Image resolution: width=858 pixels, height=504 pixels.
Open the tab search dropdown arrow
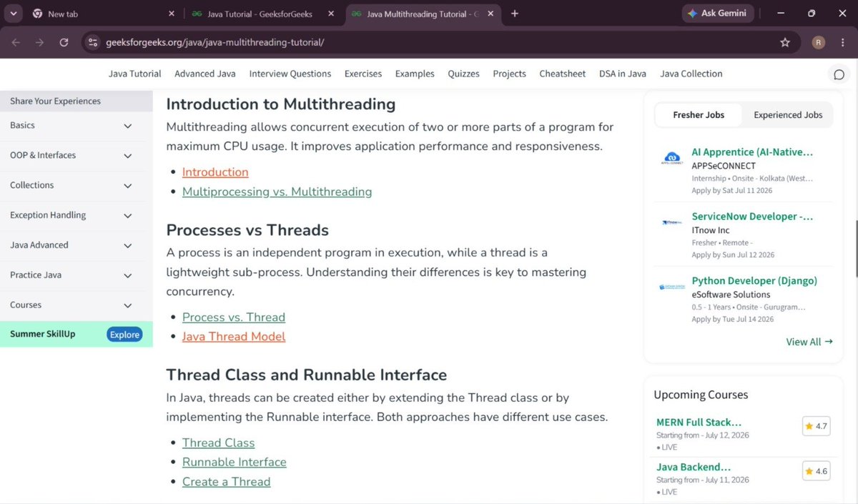14,14
